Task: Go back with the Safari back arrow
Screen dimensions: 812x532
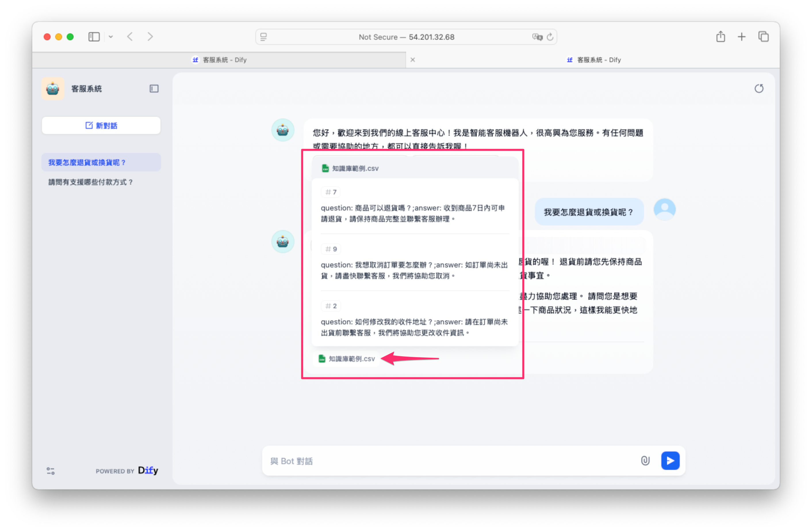Action: coord(130,37)
